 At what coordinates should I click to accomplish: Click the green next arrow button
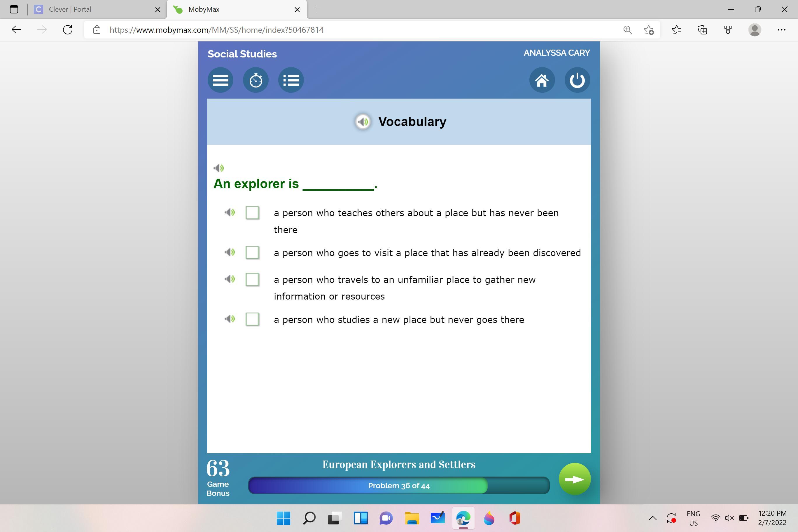[x=574, y=479]
